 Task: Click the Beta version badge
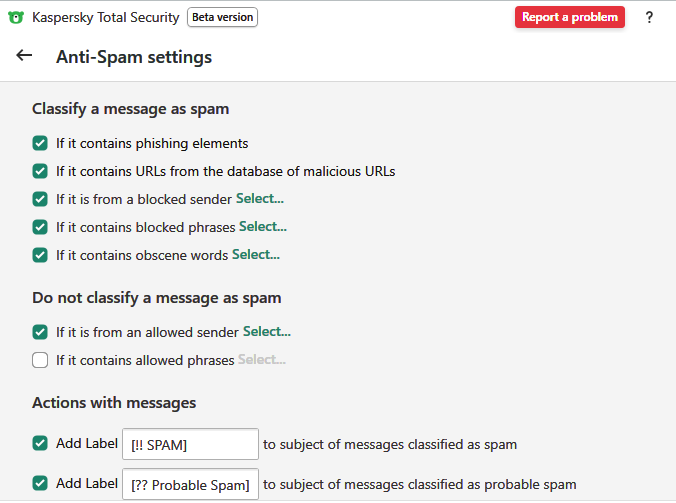click(x=222, y=17)
